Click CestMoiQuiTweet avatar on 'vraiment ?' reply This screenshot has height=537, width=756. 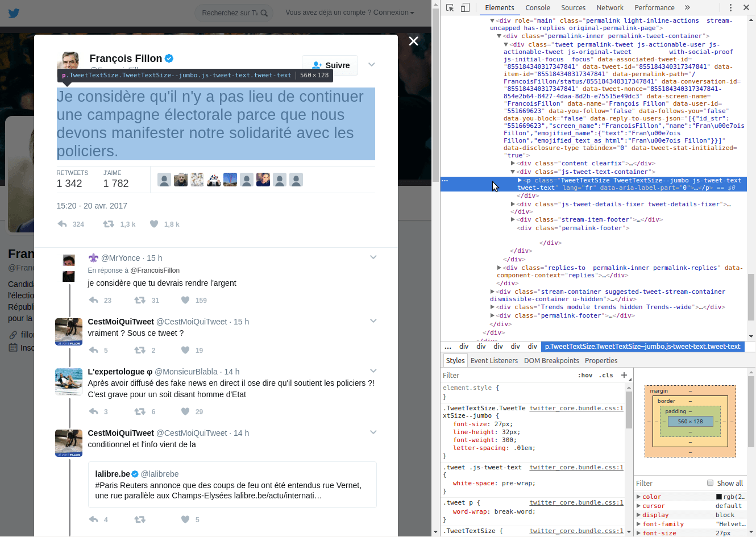[x=69, y=332]
